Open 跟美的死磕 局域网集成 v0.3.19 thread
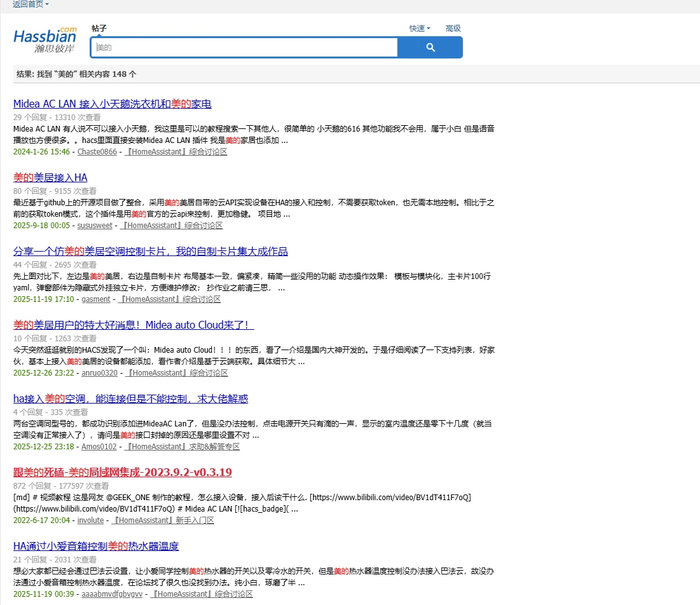Screen dimensions: 700x605 pos(122,472)
